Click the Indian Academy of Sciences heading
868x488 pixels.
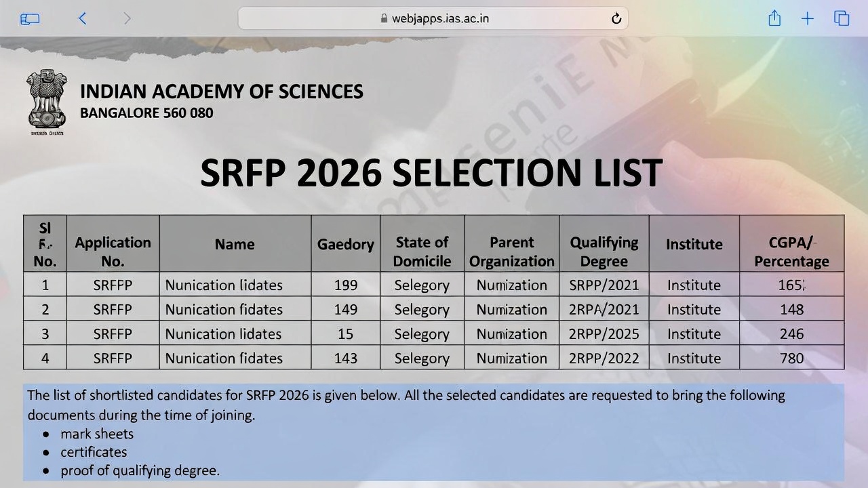point(221,91)
